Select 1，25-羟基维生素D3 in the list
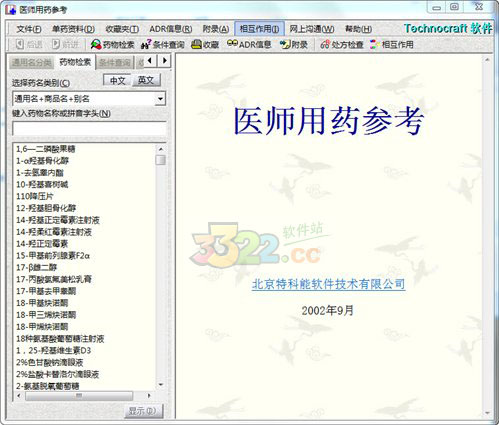Image resolution: width=499 pixels, height=425 pixels. tap(53, 350)
